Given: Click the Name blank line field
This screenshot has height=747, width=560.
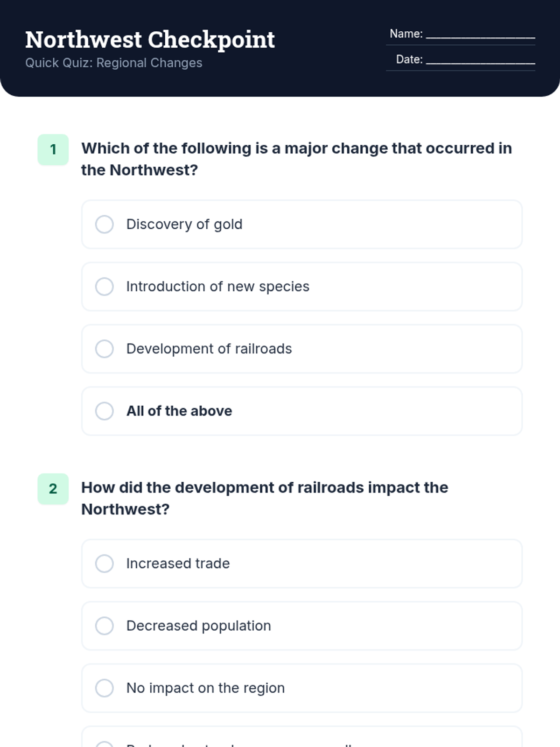Looking at the screenshot, I should point(480,34).
